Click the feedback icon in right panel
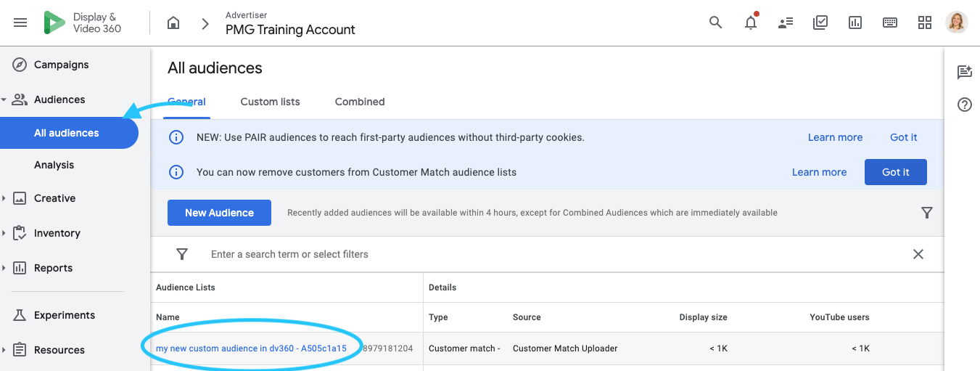980x371 pixels. pos(964,72)
